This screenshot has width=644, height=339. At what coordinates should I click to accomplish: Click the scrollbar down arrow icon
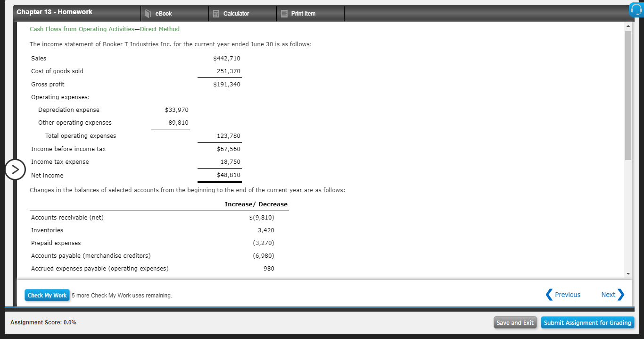pyautogui.click(x=628, y=273)
